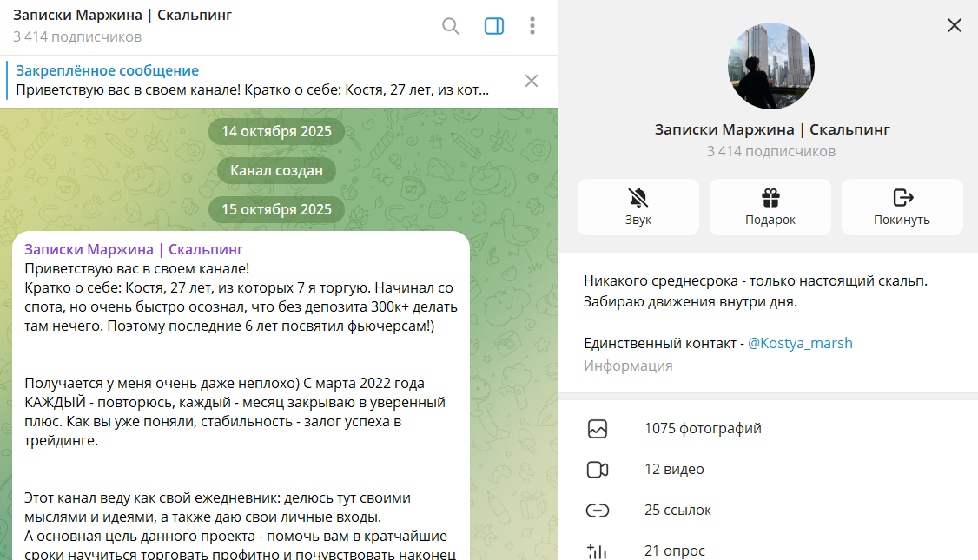Toggle the right info sidebar panel
The width and height of the screenshot is (978, 560).
pyautogui.click(x=494, y=26)
